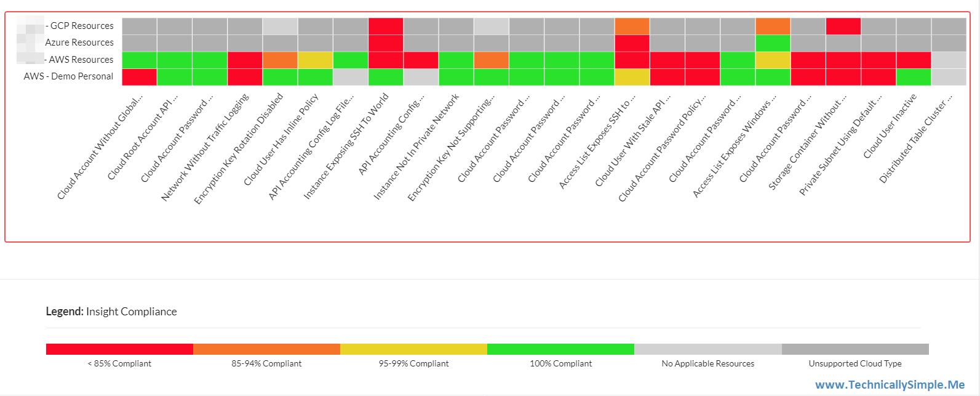Screen dimensions: 980x396
Task: Open the www.TechnicallySimple.Me link
Action: (x=890, y=385)
